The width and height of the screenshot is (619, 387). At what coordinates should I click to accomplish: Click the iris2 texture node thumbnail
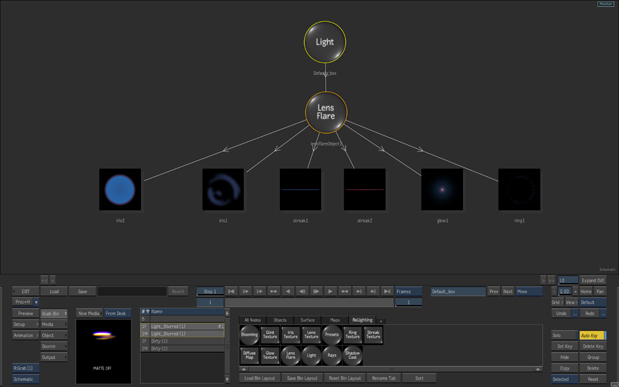pyautogui.click(x=120, y=190)
